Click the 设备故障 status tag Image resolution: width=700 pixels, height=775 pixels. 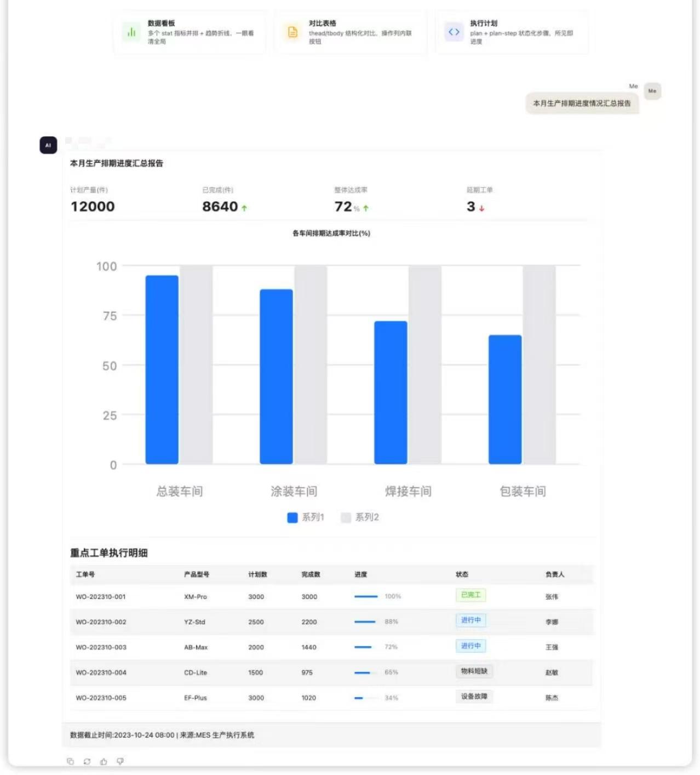(x=474, y=696)
